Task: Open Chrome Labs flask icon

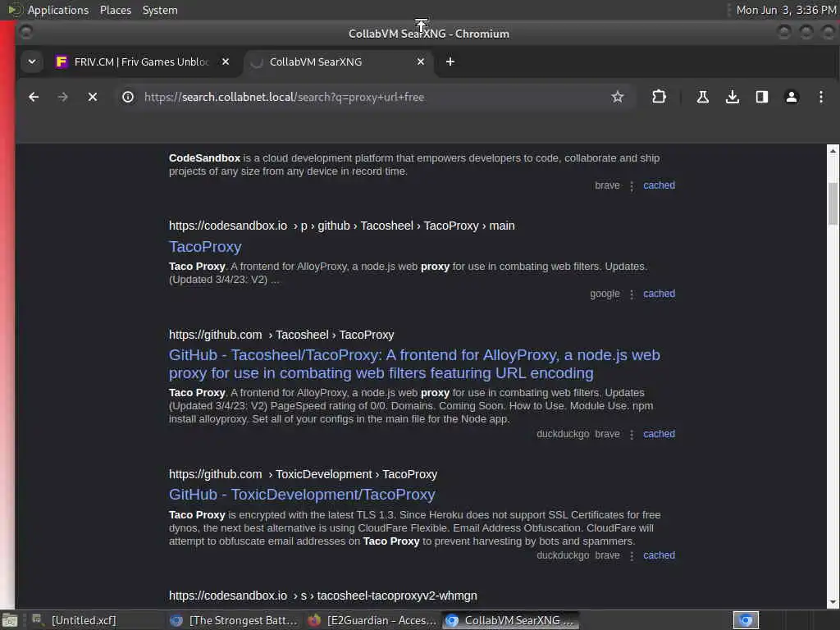Action: pos(702,97)
